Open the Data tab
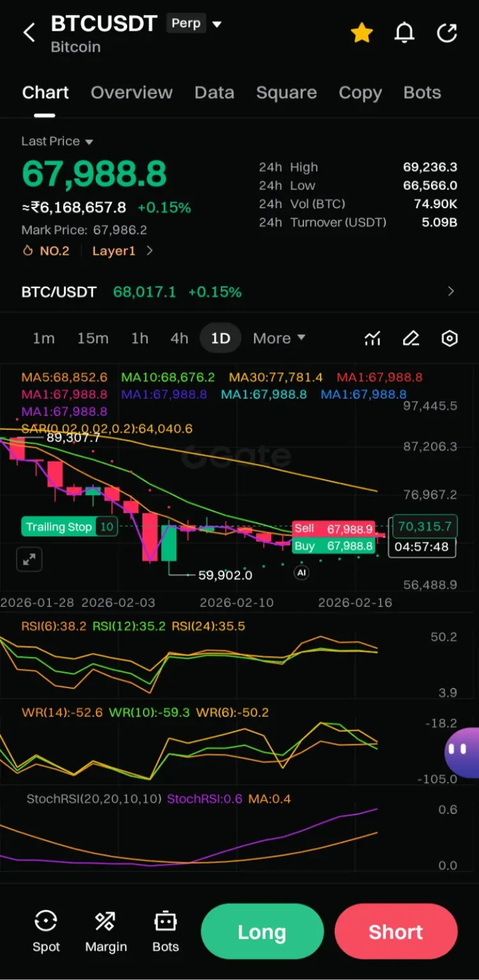Screen dimensions: 479x980 pos(215,93)
